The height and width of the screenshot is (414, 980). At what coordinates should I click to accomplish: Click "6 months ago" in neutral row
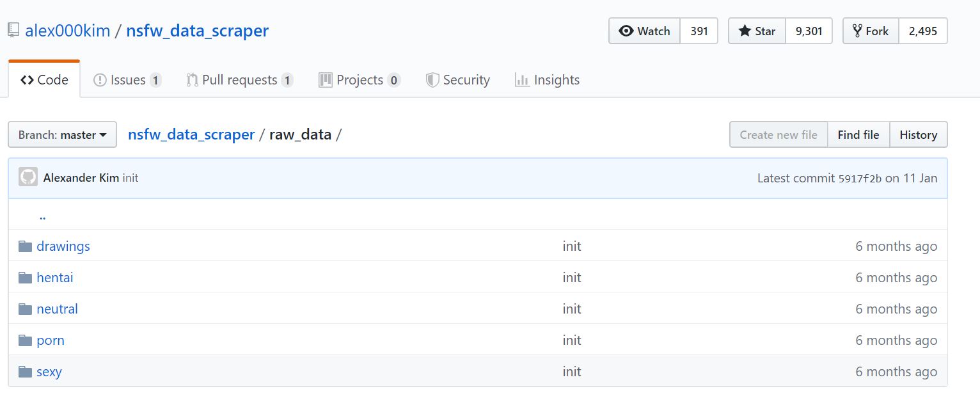[x=896, y=309]
